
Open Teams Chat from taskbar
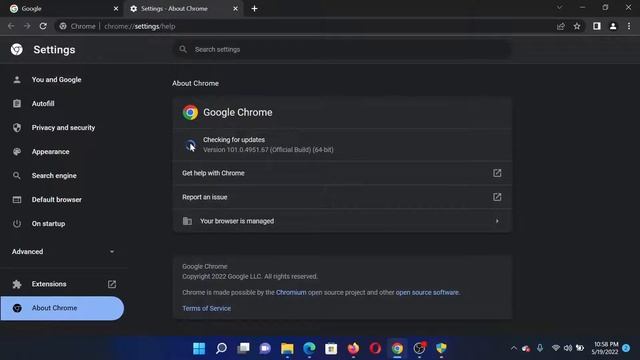click(265, 348)
